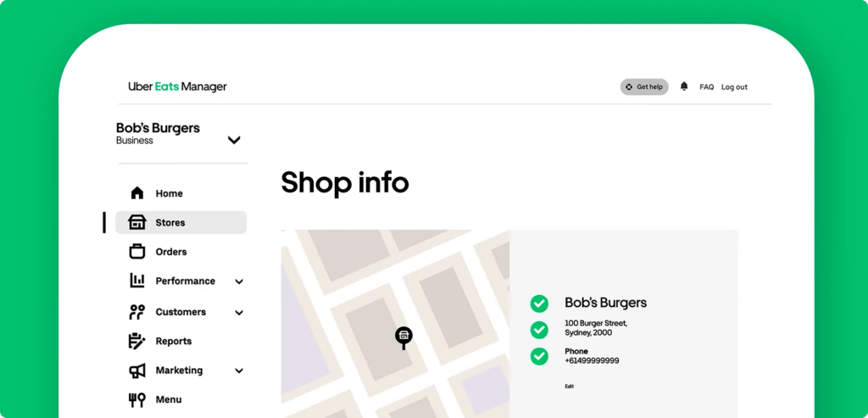Expand the Customers submenu chevron
Image resolution: width=868 pixels, height=418 pixels.
tap(239, 313)
